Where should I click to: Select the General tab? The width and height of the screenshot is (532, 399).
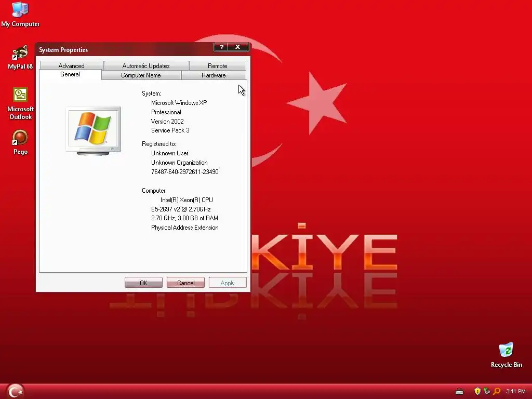tap(70, 74)
